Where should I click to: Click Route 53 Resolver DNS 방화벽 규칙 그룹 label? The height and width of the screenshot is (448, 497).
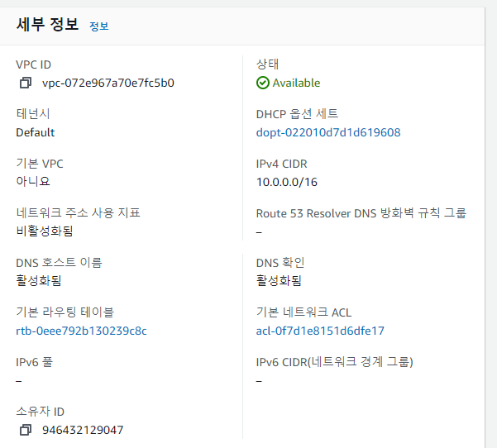(x=361, y=213)
